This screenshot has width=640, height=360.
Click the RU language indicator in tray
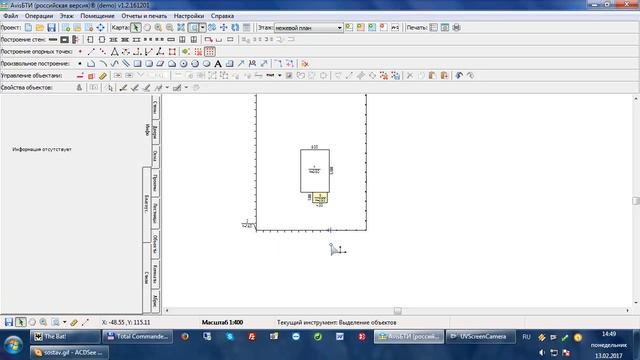pos(526,337)
